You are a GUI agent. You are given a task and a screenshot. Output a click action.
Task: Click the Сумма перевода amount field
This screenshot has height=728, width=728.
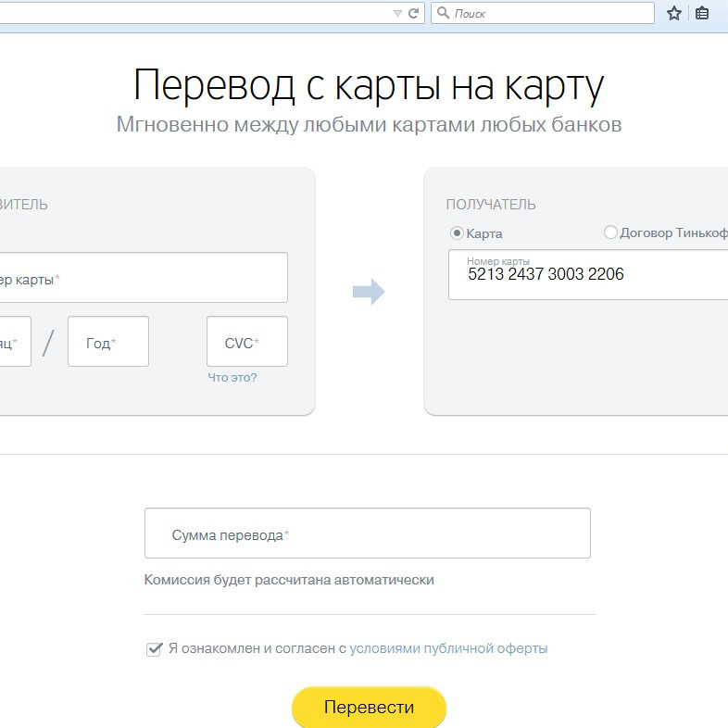point(368,533)
